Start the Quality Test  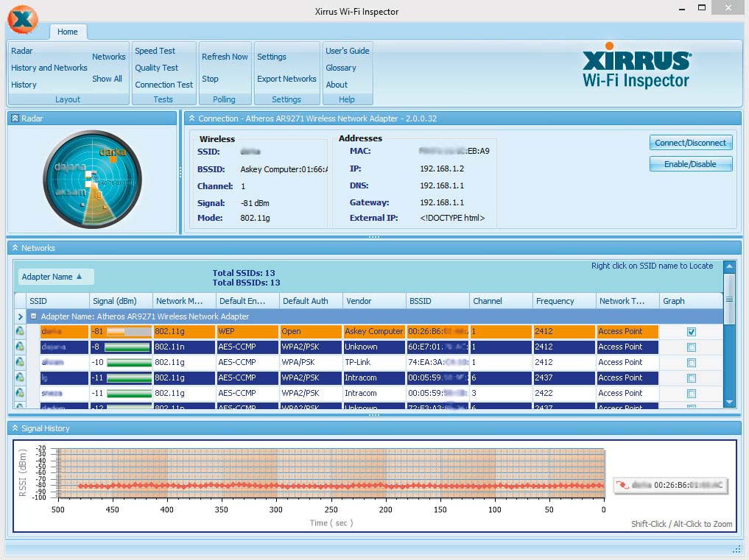click(157, 68)
